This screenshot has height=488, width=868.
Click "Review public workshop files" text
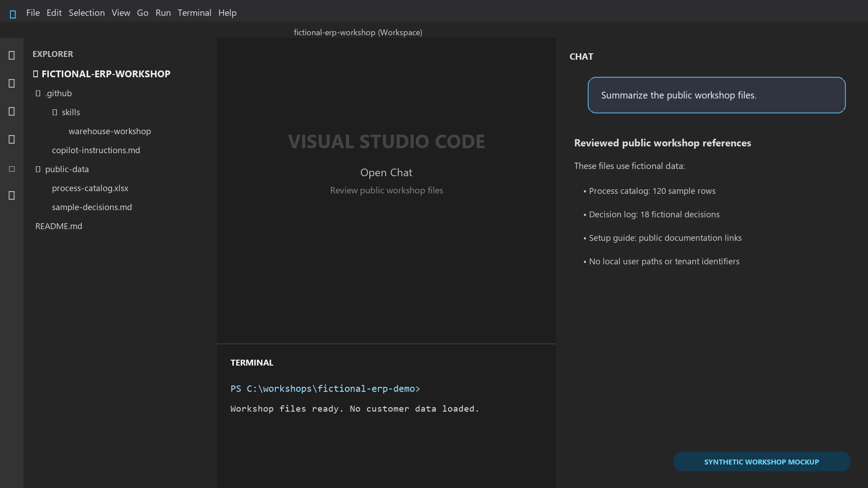click(387, 190)
